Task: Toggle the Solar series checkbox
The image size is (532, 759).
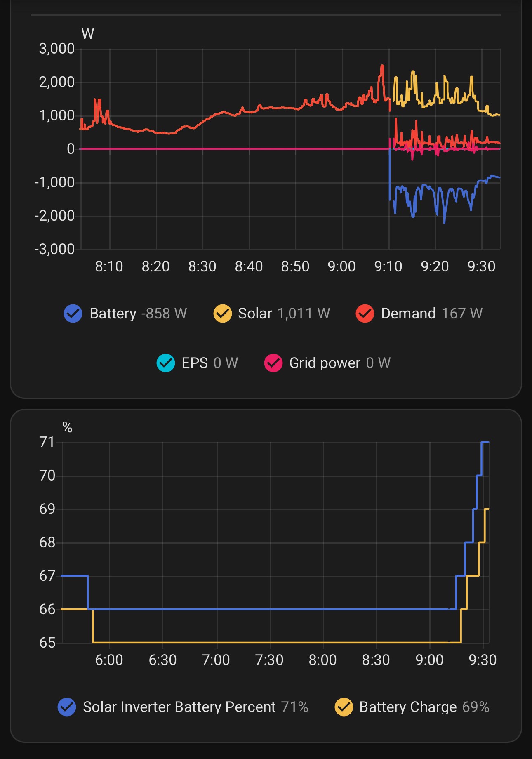Action: pos(222,313)
